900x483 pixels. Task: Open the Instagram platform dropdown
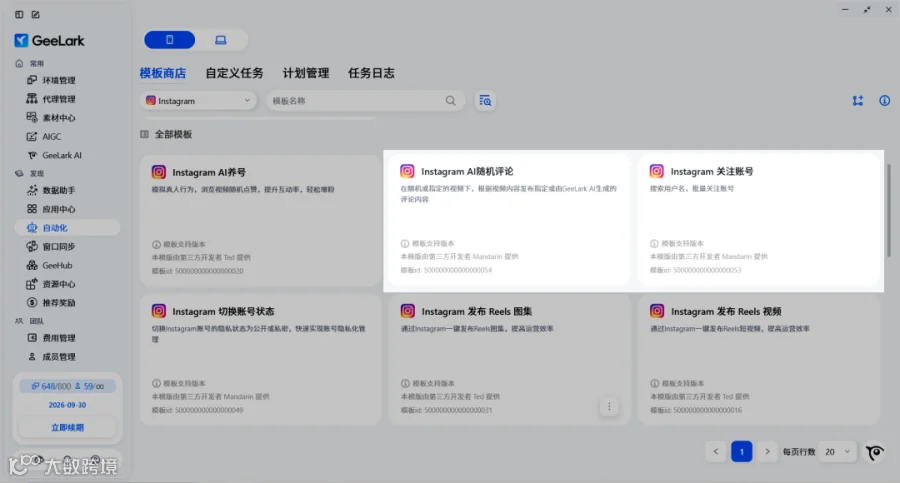[x=198, y=101]
